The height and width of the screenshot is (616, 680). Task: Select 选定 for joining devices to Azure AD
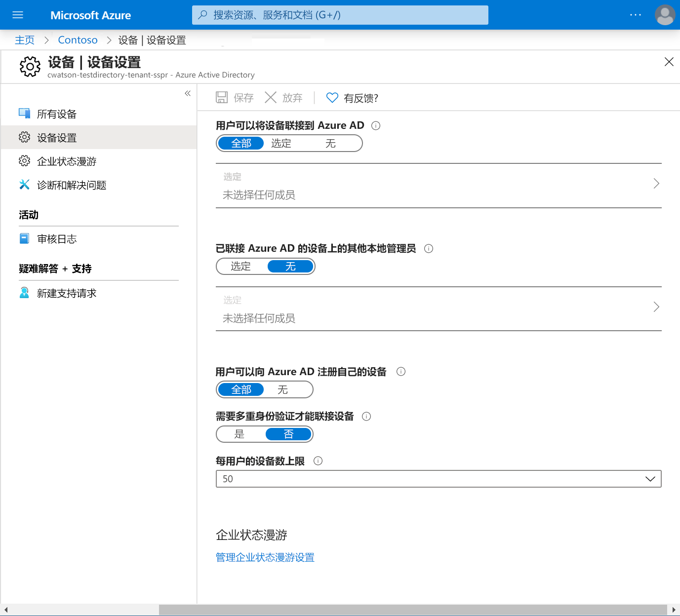[281, 143]
